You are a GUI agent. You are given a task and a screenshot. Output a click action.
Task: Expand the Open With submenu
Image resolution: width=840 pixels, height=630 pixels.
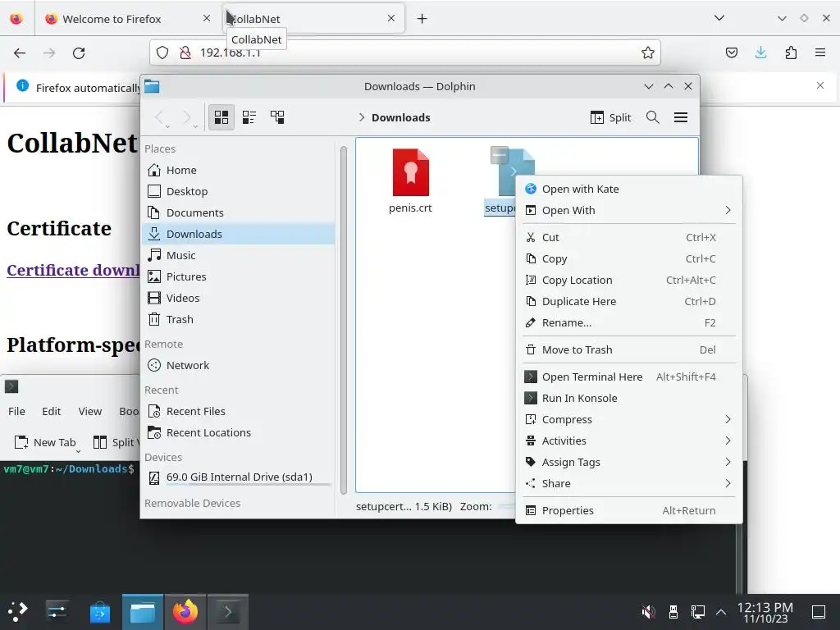coord(628,211)
